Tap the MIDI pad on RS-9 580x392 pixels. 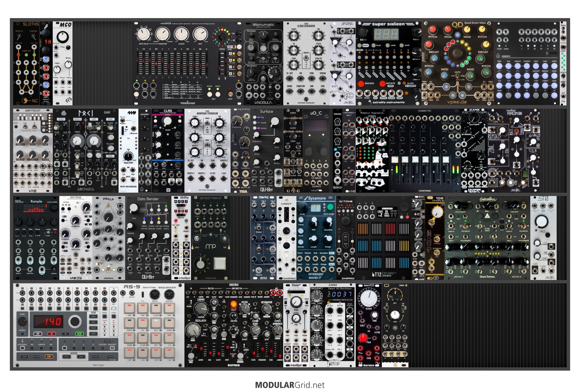129,308
